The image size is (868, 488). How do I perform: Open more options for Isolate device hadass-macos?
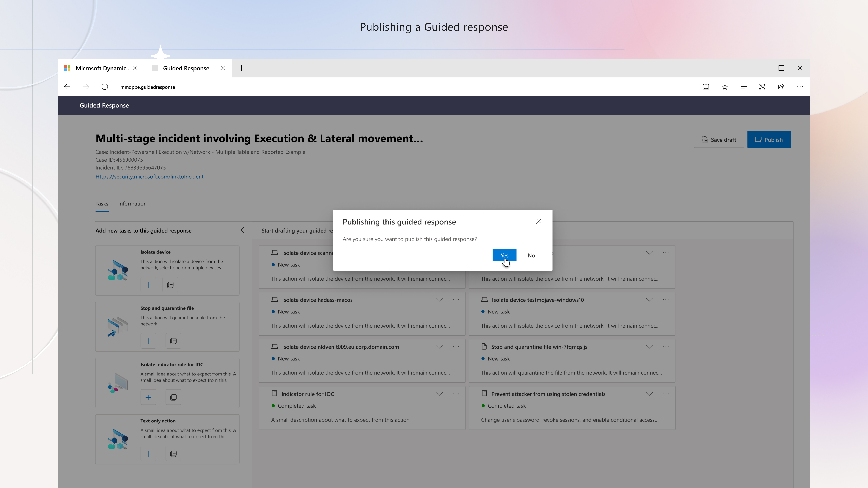(x=456, y=300)
